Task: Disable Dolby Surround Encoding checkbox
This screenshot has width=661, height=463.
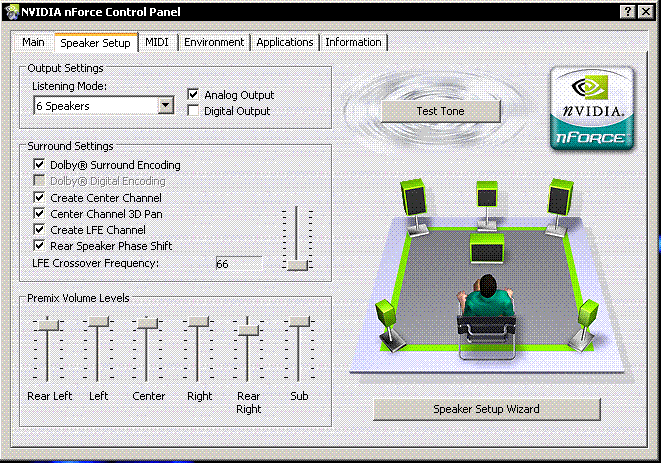Action: click(40, 165)
